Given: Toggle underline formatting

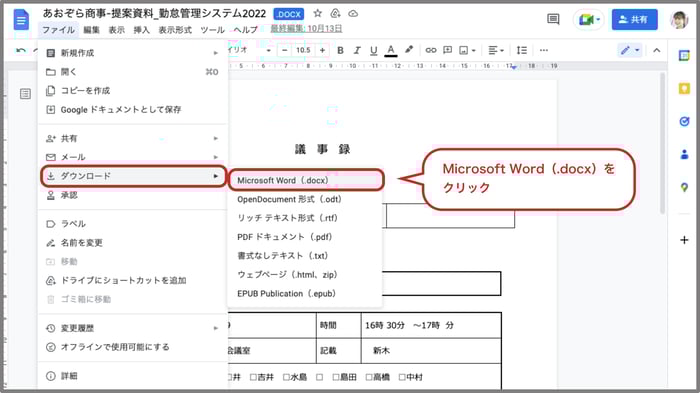Looking at the screenshot, I should pyautogui.click(x=374, y=50).
